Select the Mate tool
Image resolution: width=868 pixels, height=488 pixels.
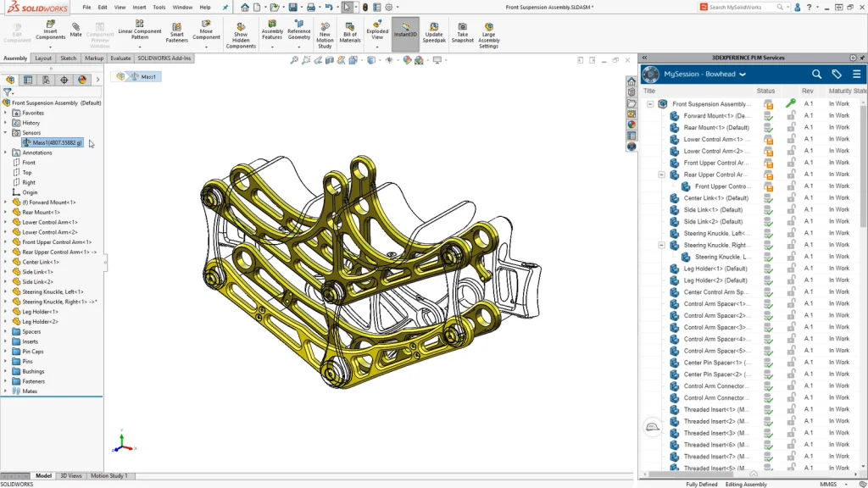(x=75, y=27)
